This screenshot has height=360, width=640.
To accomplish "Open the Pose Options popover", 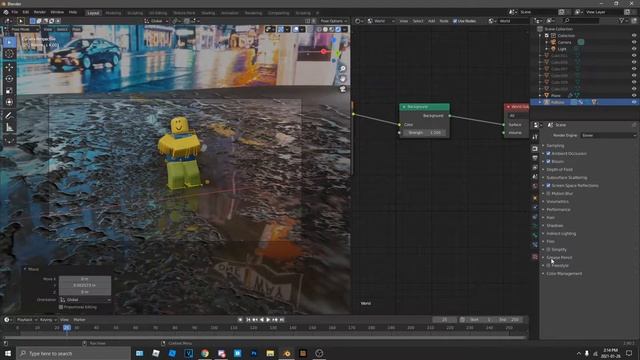I will pyautogui.click(x=333, y=21).
